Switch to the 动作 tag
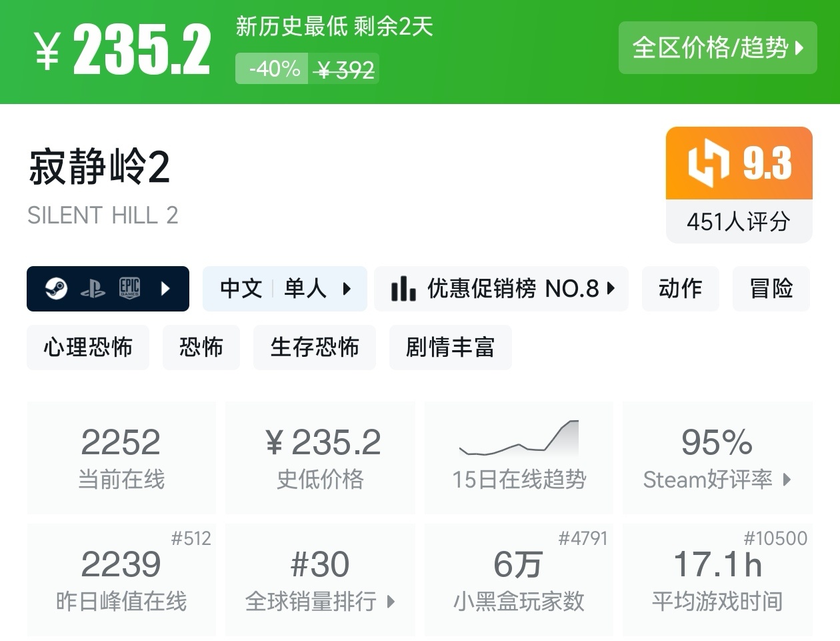The width and height of the screenshot is (840, 641). 680,289
